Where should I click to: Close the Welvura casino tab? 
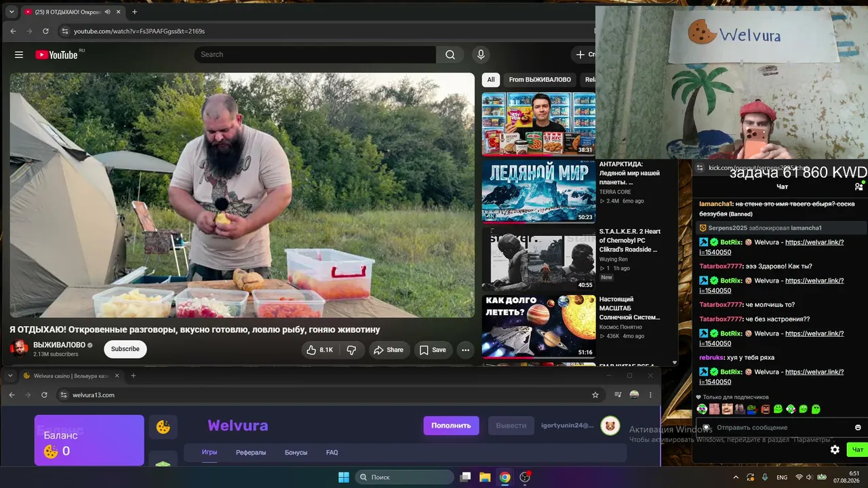pyautogui.click(x=117, y=375)
